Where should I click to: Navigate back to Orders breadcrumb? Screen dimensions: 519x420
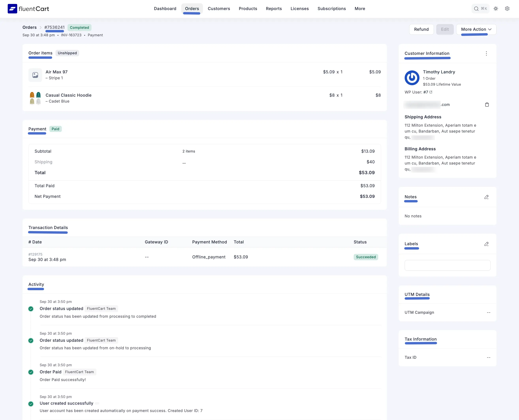(x=30, y=27)
